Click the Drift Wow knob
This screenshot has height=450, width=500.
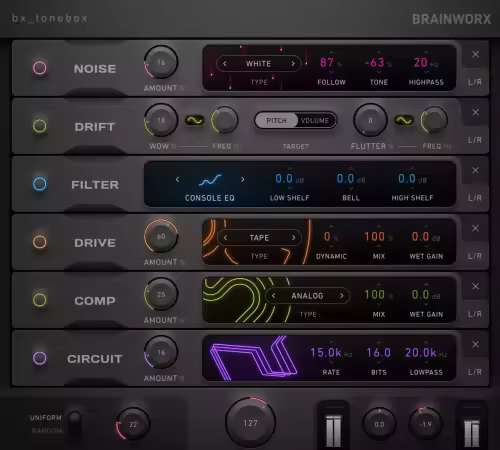pos(161,120)
